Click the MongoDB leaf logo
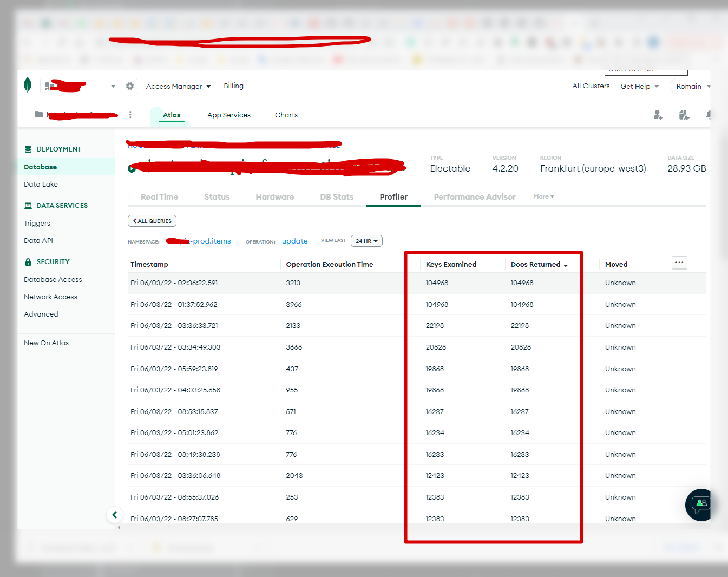728x577 pixels. click(x=28, y=86)
